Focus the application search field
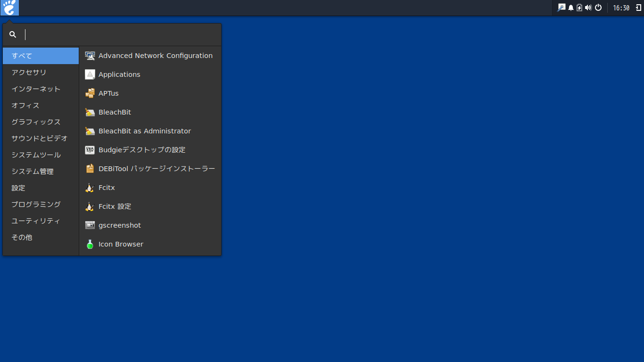This screenshot has width=644, height=362. [x=112, y=34]
